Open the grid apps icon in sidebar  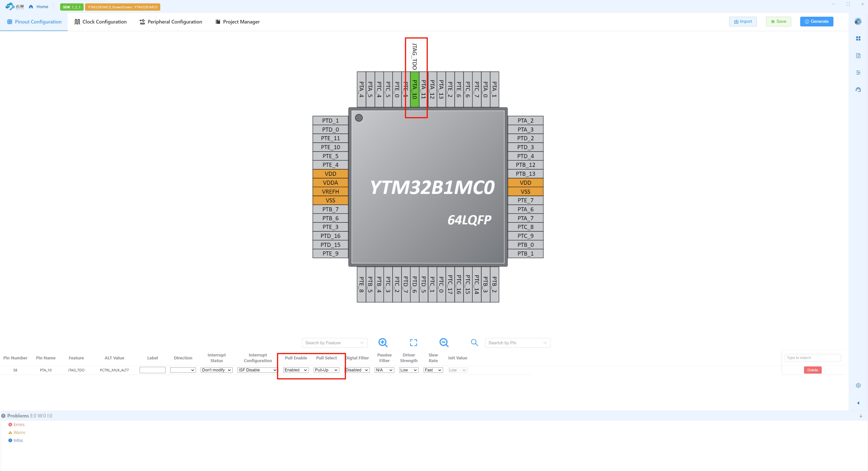coord(858,38)
